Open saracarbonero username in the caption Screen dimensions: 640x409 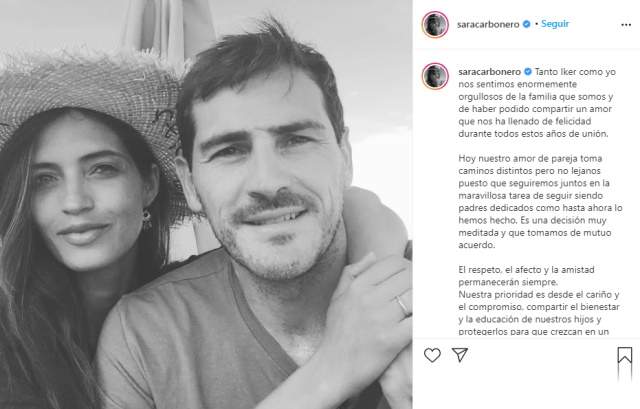tap(489, 72)
